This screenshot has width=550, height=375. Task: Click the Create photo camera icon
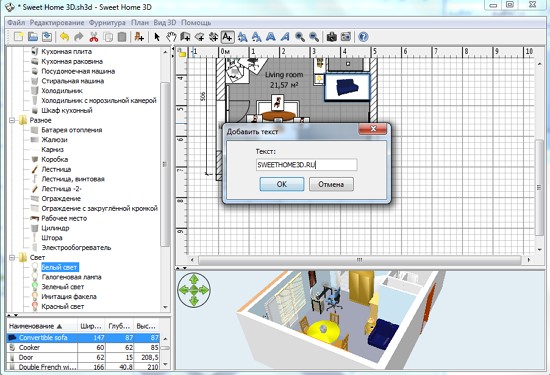331,37
